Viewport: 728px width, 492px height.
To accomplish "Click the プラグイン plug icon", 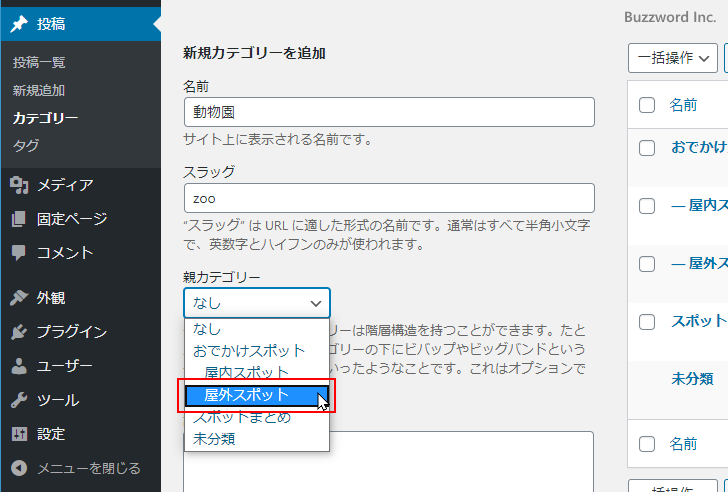I will [x=19, y=332].
